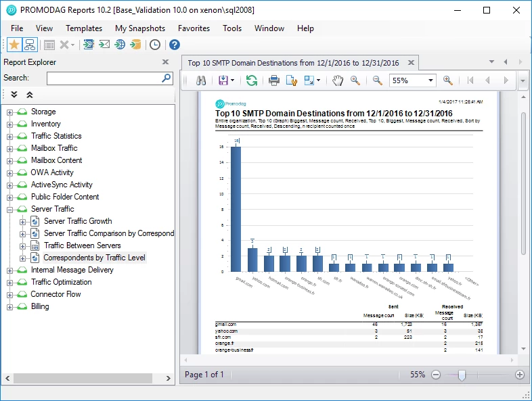Screen dimensions: 532x401
Task: Toggle the Report Explorer tree view icon
Action: point(30,45)
